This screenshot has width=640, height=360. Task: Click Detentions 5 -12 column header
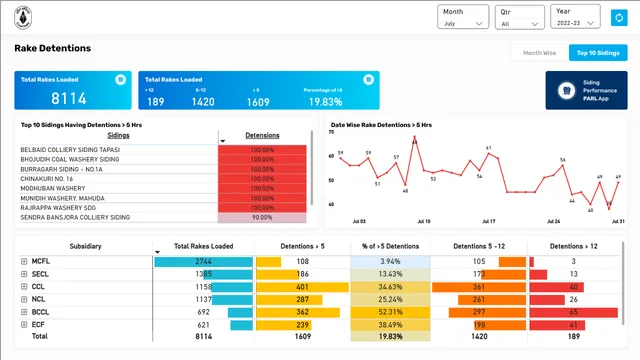479,246
